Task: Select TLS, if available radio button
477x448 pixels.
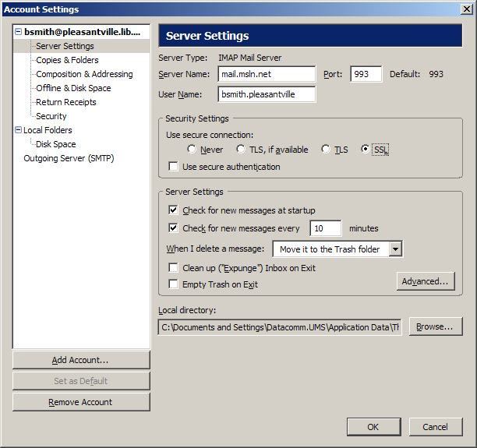Action: [x=241, y=149]
